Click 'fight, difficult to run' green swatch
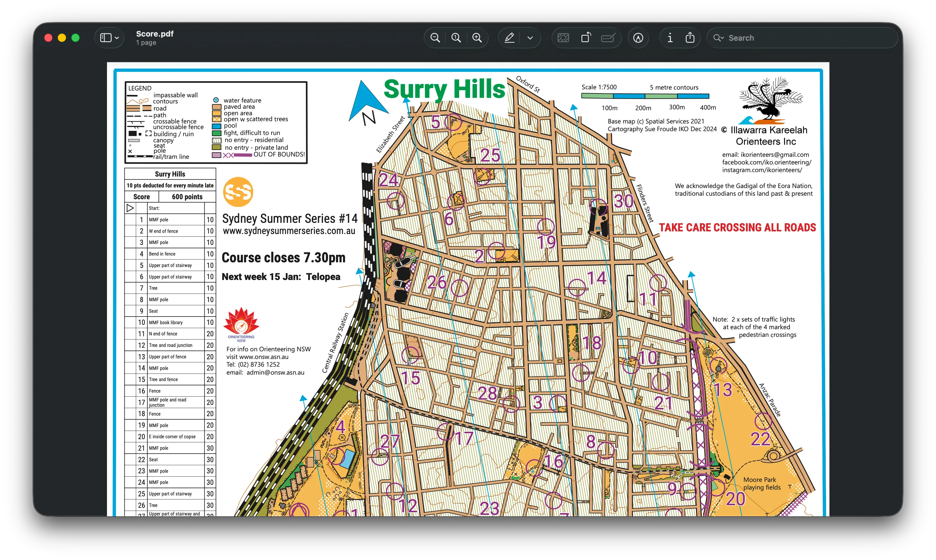Viewport: 936px width, 560px height. click(x=217, y=133)
